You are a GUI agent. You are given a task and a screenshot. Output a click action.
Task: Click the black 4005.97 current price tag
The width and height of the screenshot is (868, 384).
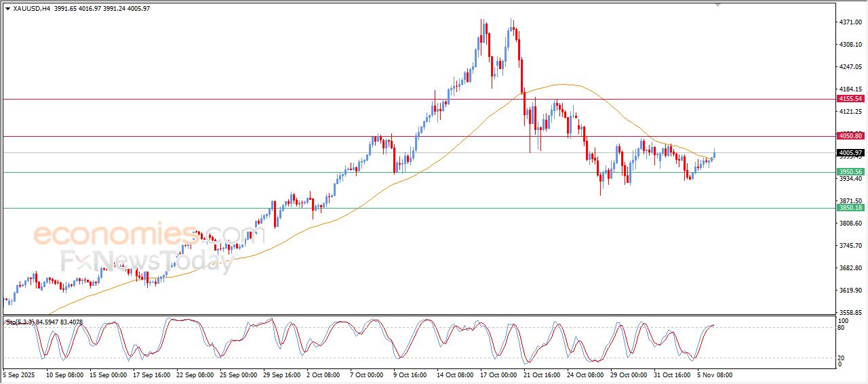click(x=850, y=153)
